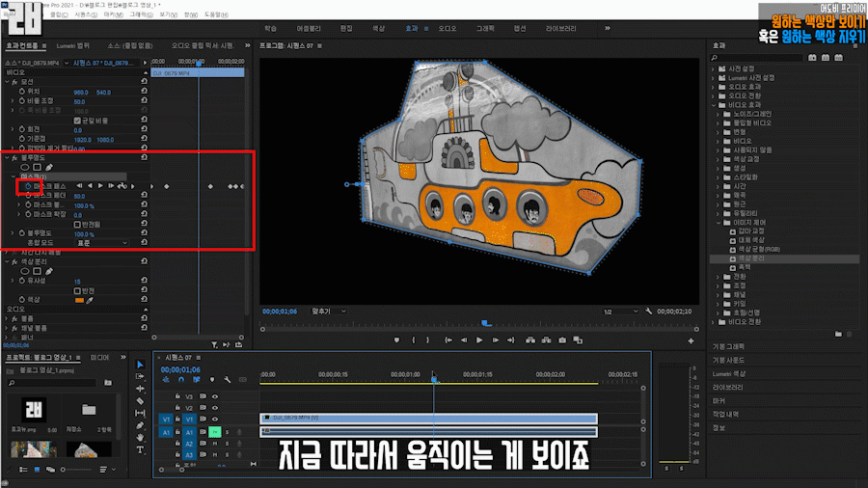Add marker in the program monitor
Image resolution: width=868 pixels, height=488 pixels.
(x=397, y=340)
